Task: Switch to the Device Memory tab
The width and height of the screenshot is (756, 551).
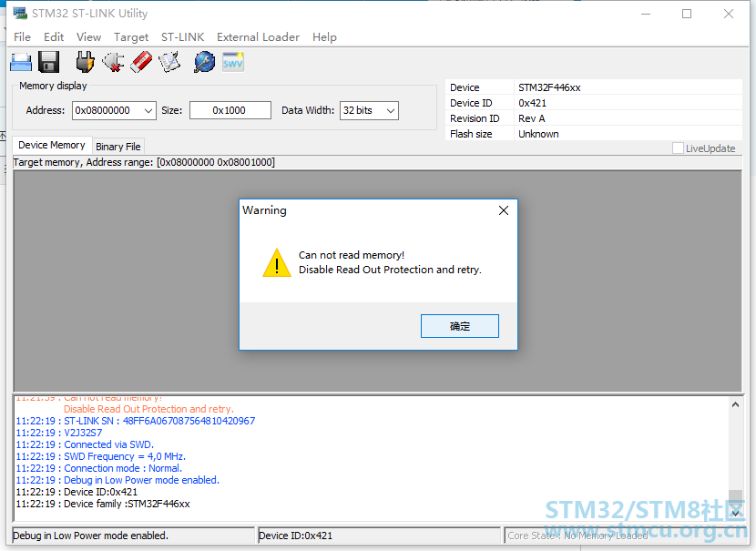Action: (x=52, y=145)
